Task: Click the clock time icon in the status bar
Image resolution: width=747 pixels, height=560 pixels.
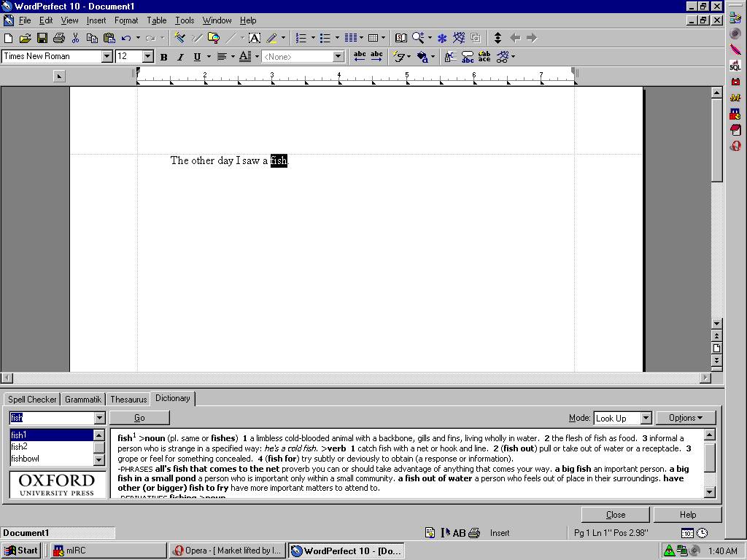Action: click(703, 533)
